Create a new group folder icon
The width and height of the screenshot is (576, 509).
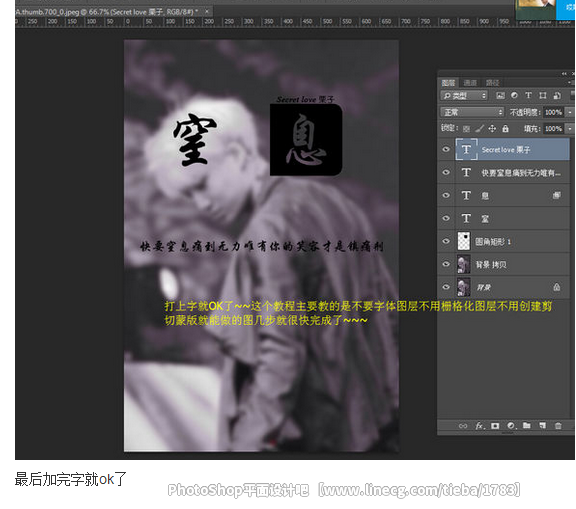[x=527, y=425]
